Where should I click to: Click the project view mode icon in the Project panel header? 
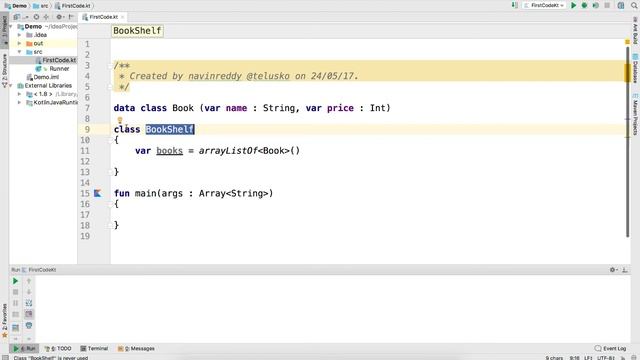[x=17, y=17]
